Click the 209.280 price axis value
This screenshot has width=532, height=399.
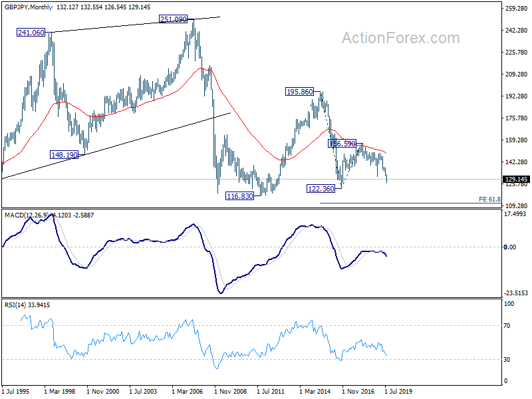point(516,74)
